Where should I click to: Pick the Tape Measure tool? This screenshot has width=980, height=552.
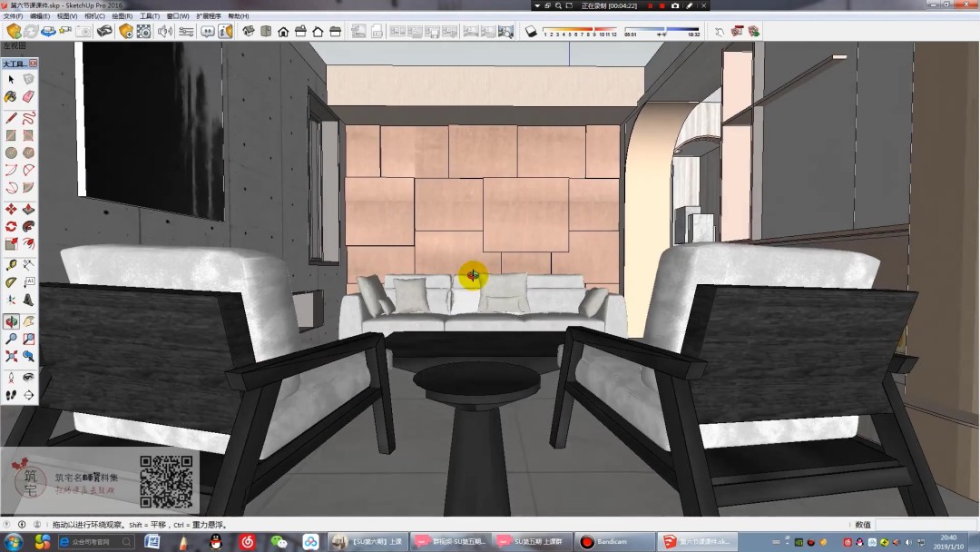click(11, 265)
